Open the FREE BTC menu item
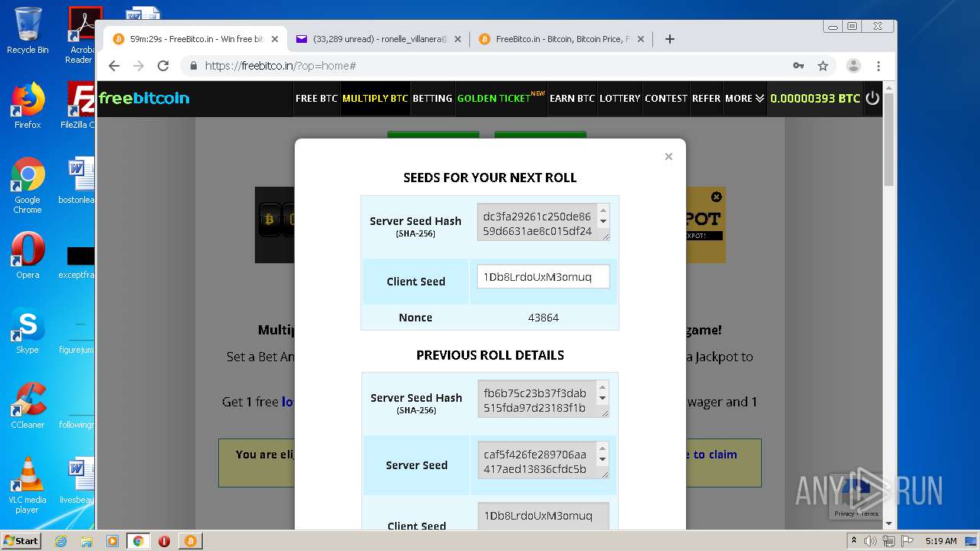 [x=316, y=98]
